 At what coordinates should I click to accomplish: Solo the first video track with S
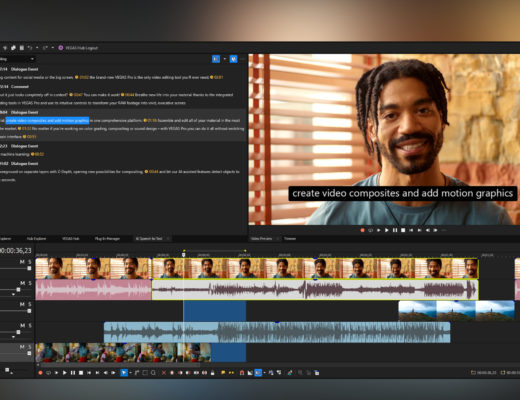click(29, 262)
